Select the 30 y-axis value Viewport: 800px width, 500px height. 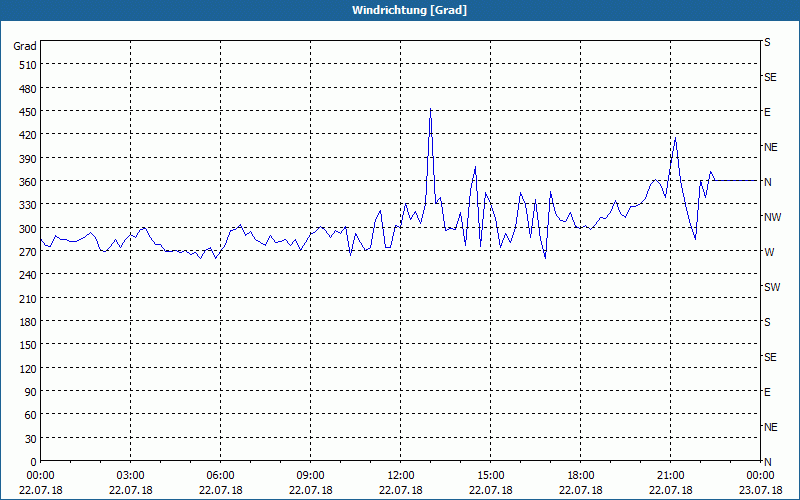click(x=31, y=439)
